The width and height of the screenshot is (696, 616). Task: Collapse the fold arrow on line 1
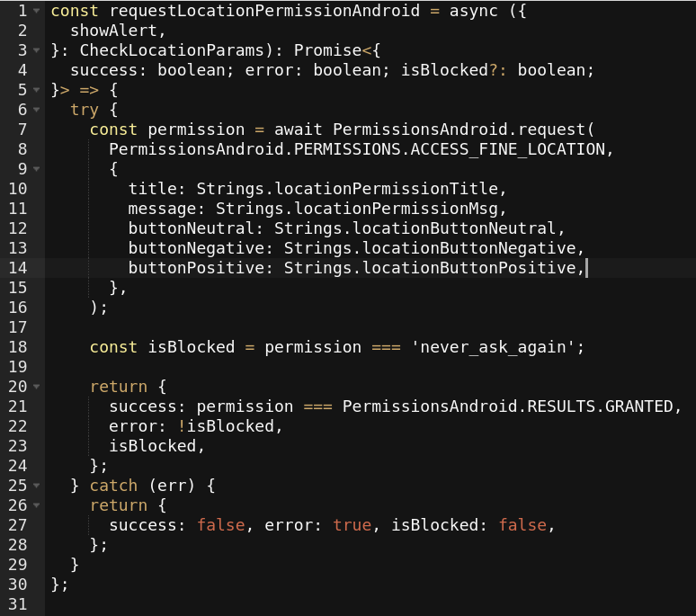coord(36,11)
